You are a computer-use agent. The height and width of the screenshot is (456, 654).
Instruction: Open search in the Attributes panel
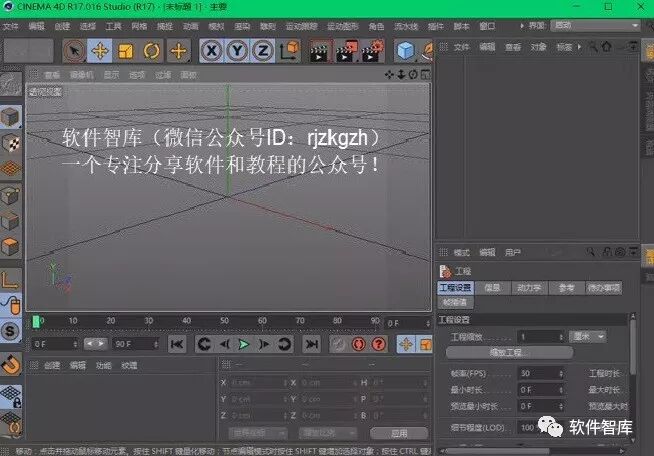point(590,252)
